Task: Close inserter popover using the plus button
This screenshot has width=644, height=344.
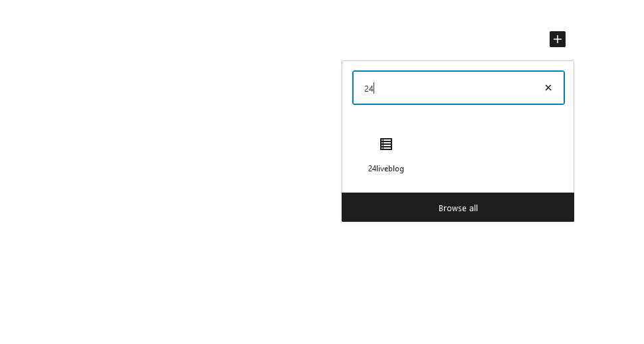Action: [x=558, y=39]
